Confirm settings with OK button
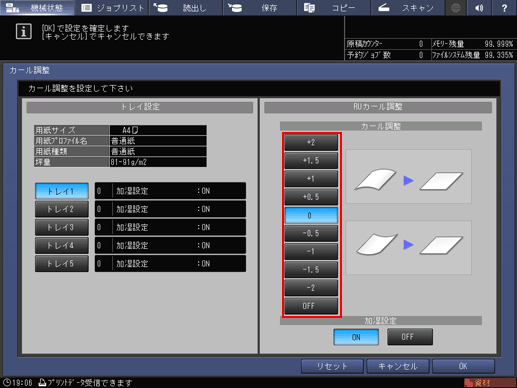This screenshot has height=388, width=517. pyautogui.click(x=463, y=366)
